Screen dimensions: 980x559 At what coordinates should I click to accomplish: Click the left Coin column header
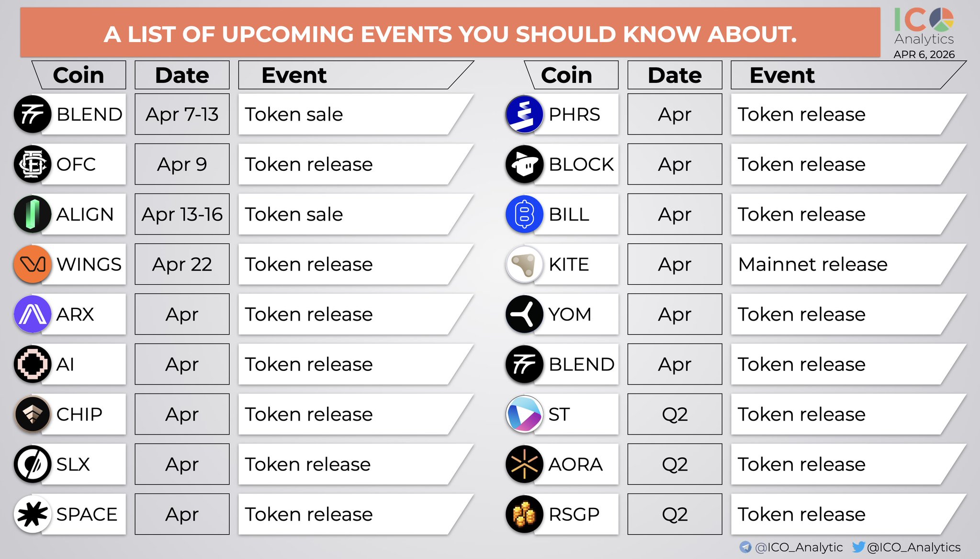tap(79, 75)
